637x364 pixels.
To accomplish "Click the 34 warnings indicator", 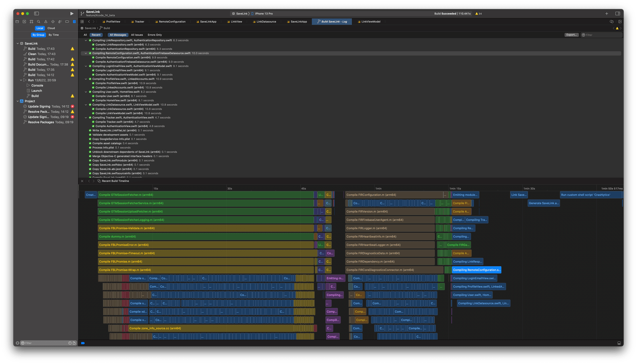I will (478, 14).
